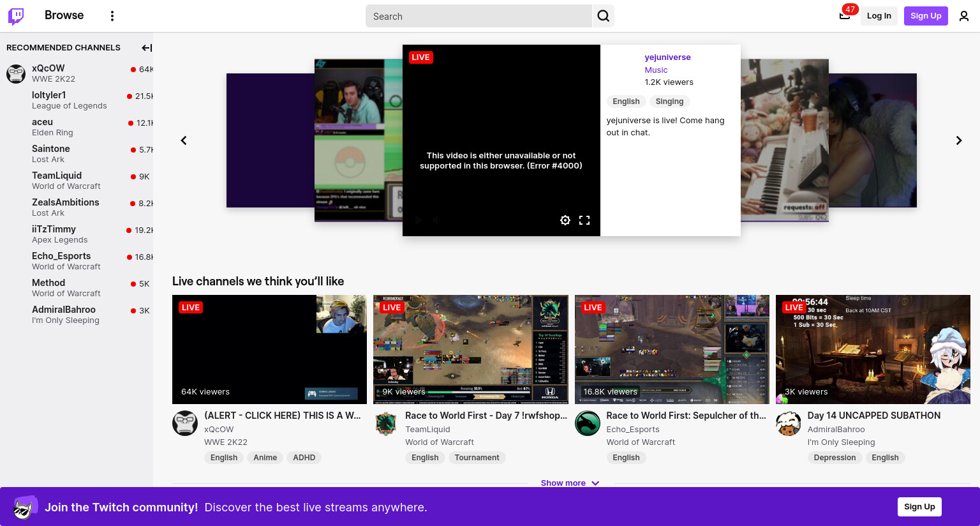
Task: Click the search magnifier button
Action: coord(604,16)
